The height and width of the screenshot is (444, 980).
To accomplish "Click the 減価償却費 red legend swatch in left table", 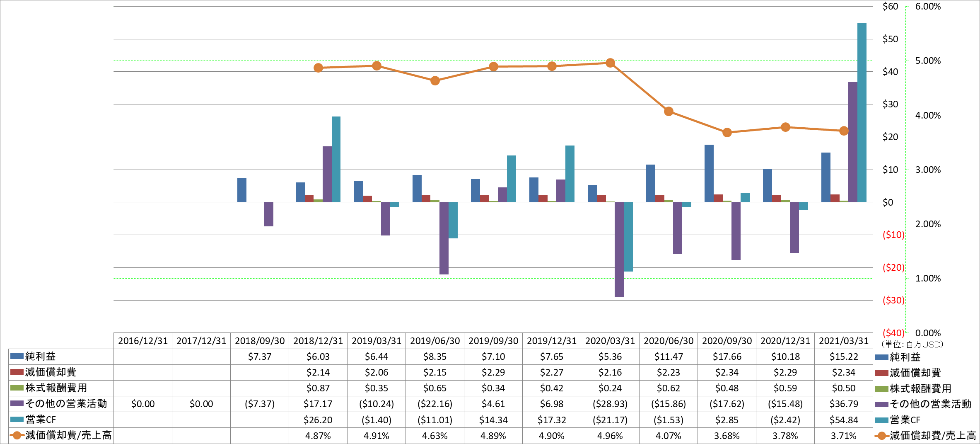I will [x=17, y=372].
